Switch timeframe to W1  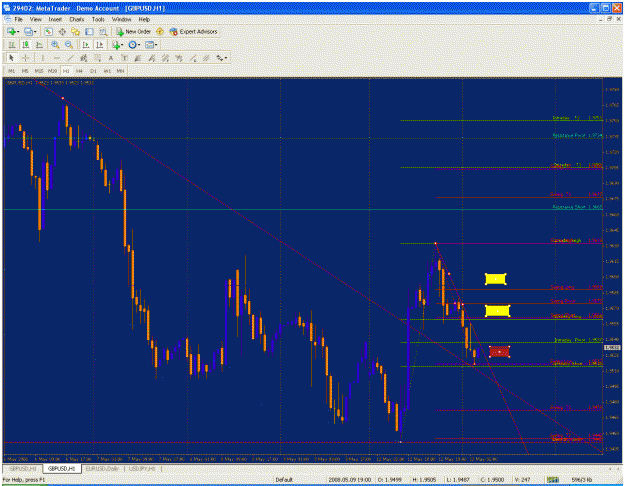click(107, 71)
